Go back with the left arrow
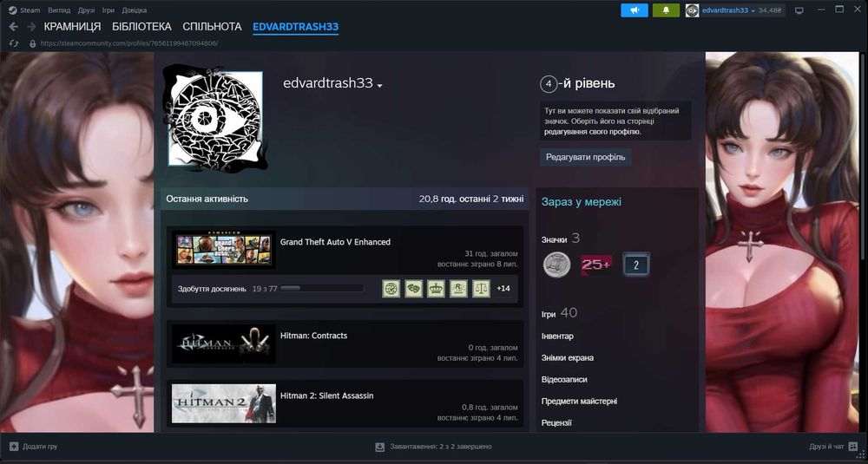 point(14,27)
